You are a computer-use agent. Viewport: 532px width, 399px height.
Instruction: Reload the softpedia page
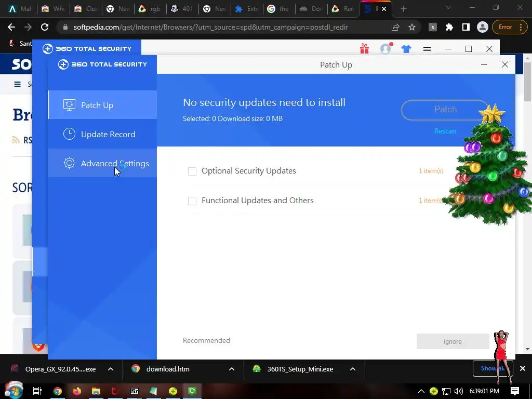pos(45,27)
